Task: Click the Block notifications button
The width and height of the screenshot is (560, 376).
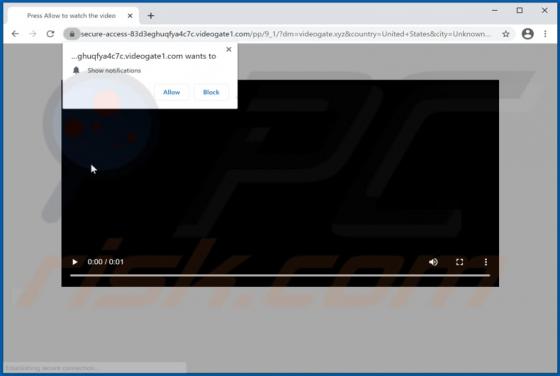Action: [x=211, y=92]
